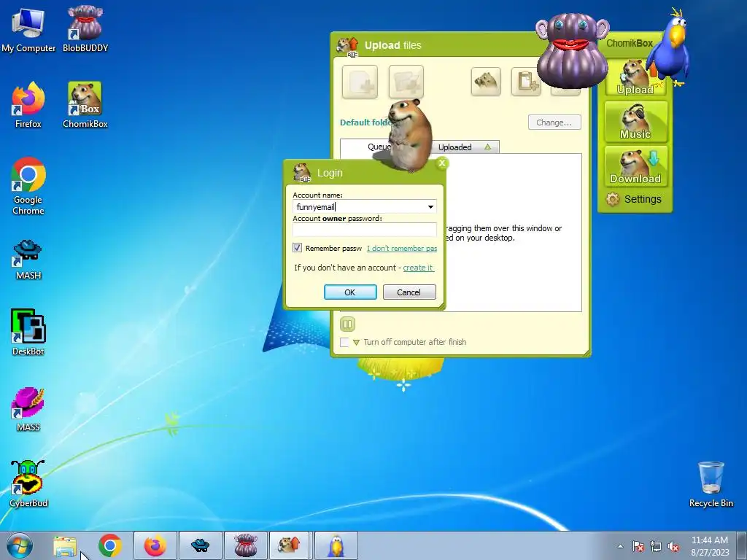Close the Login dialog with the X
This screenshot has width=747, height=560.
click(441, 163)
